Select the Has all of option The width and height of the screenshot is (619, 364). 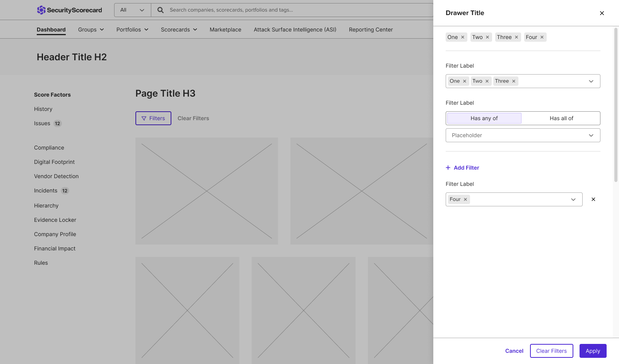[561, 118]
